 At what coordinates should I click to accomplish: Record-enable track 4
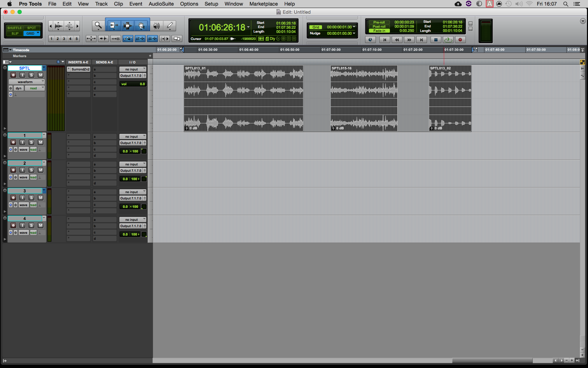tap(13, 225)
